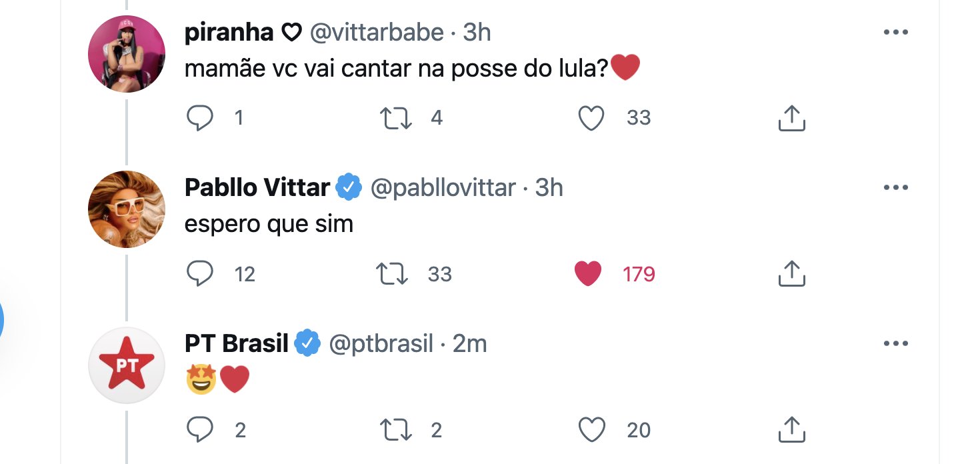
Task: Retweet PT Brasil's emoji tweet
Action: (395, 430)
